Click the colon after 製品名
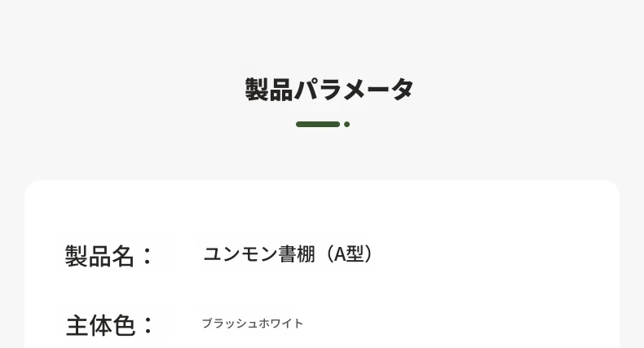 [x=147, y=256]
